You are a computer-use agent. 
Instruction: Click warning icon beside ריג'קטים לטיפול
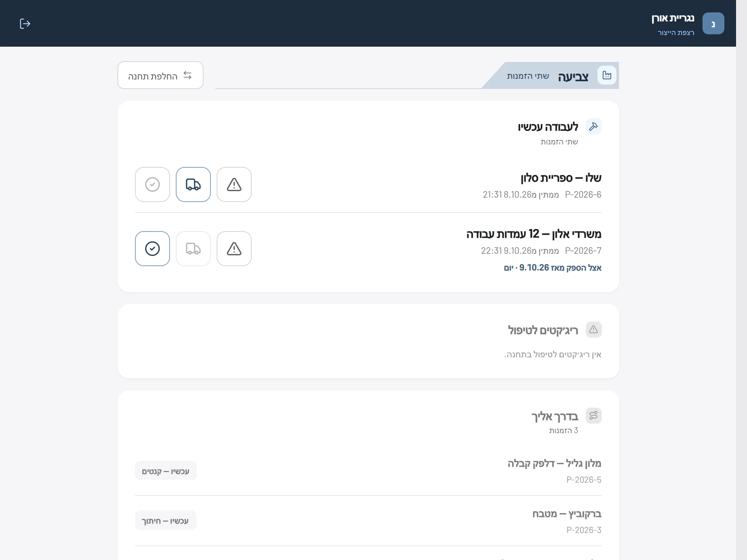pos(594,330)
